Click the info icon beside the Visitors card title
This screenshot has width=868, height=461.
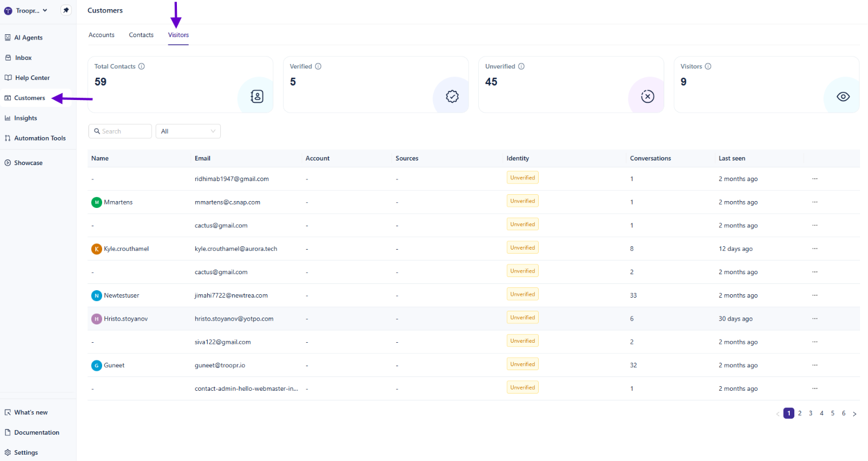(708, 66)
